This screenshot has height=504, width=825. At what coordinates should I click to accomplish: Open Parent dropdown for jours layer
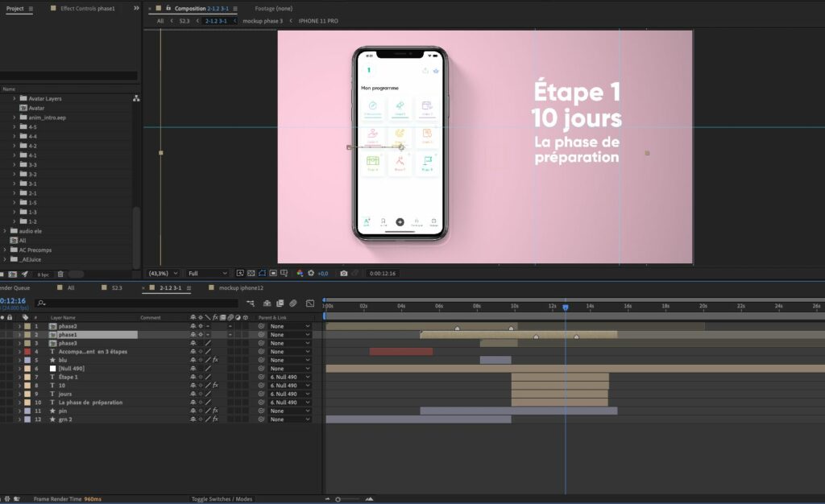[x=288, y=394]
